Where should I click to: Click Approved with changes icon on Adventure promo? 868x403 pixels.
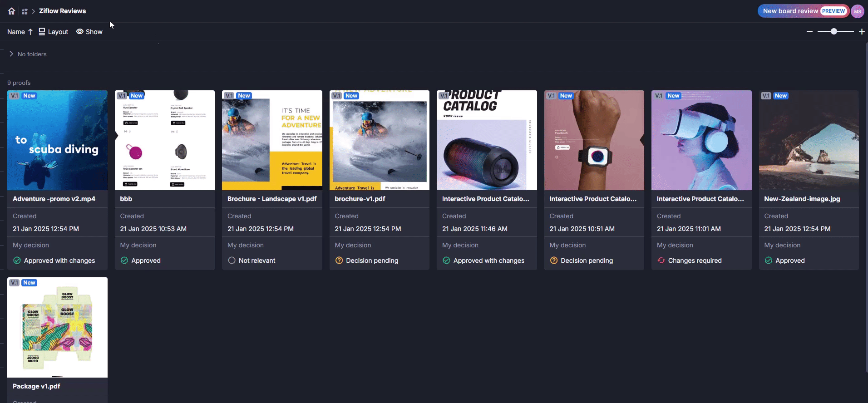point(17,260)
